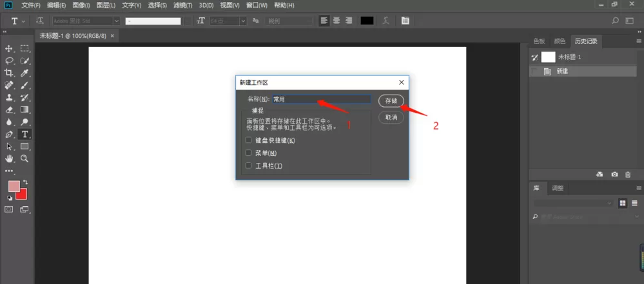Screen dimensions: 644x284
Task: Click the 存储 button
Action: coord(391,100)
